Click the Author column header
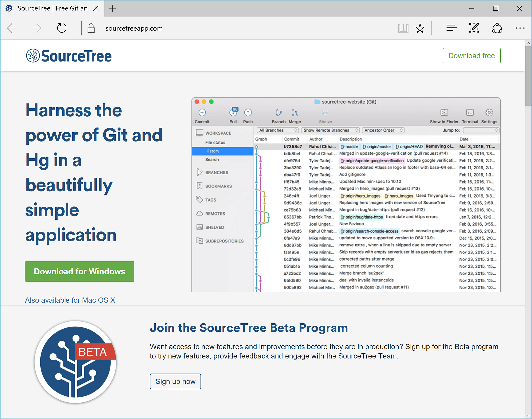 [316, 139]
